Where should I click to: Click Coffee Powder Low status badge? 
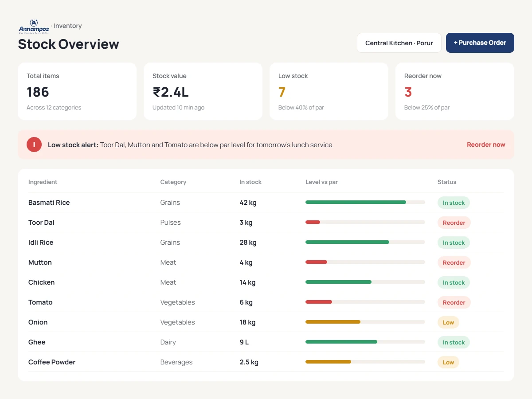[448, 362]
